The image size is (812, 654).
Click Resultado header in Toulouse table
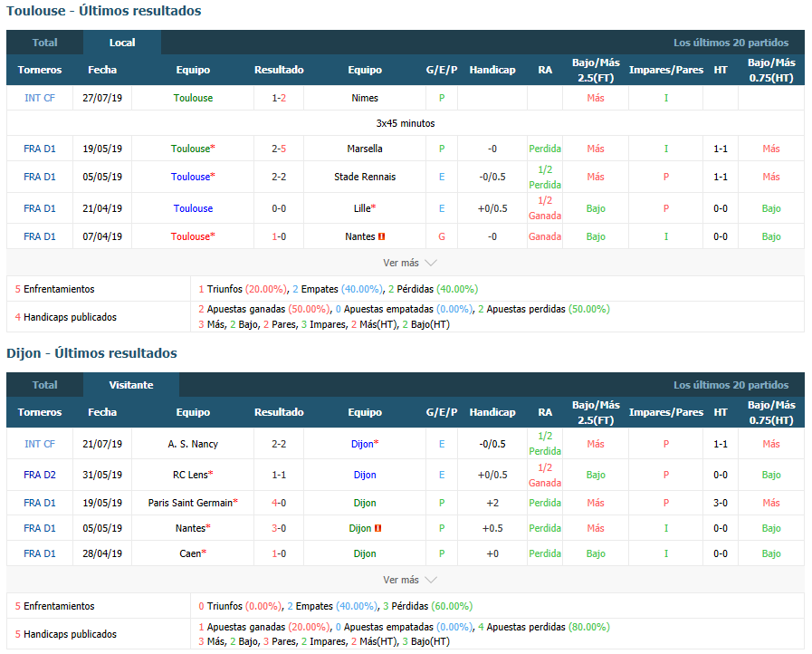pos(279,70)
